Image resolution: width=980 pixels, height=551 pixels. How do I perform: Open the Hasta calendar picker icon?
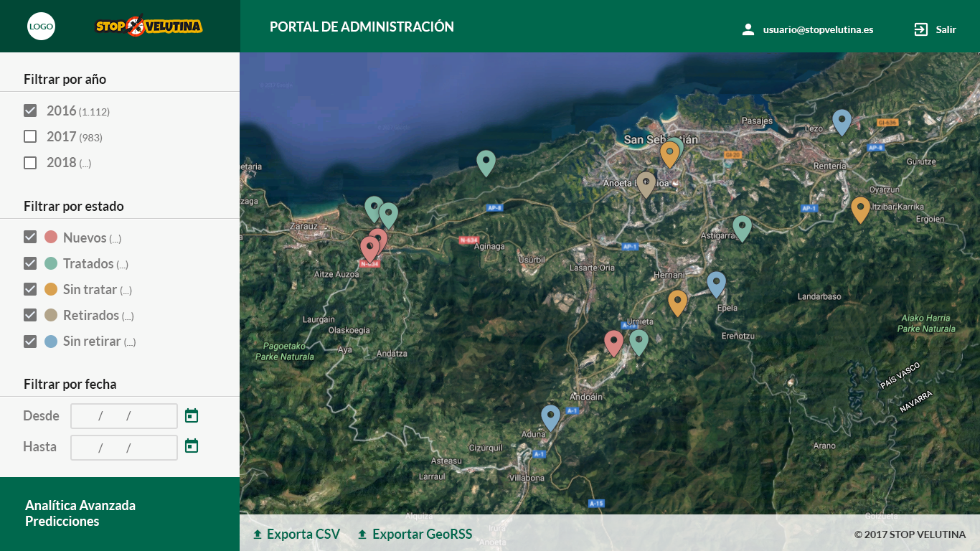[192, 446]
